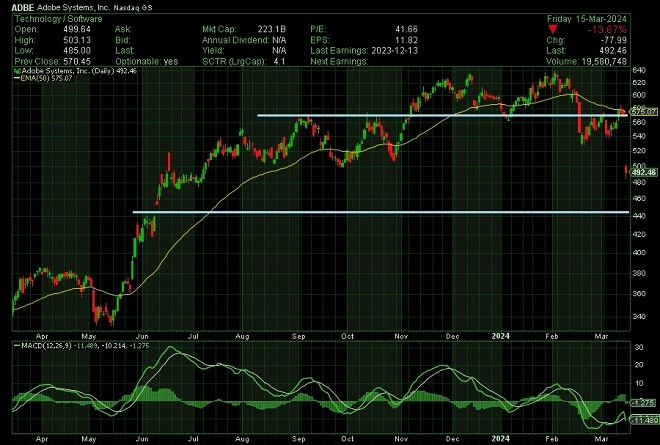This screenshot has height=445, width=660.
Task: Click the Prev Close value 570.45
Action: click(77, 61)
